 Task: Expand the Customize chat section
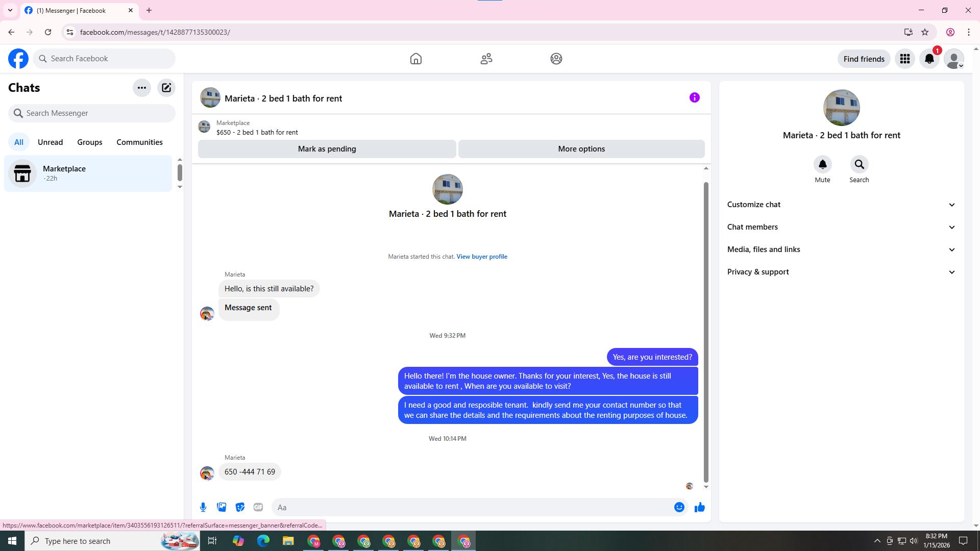tap(841, 205)
